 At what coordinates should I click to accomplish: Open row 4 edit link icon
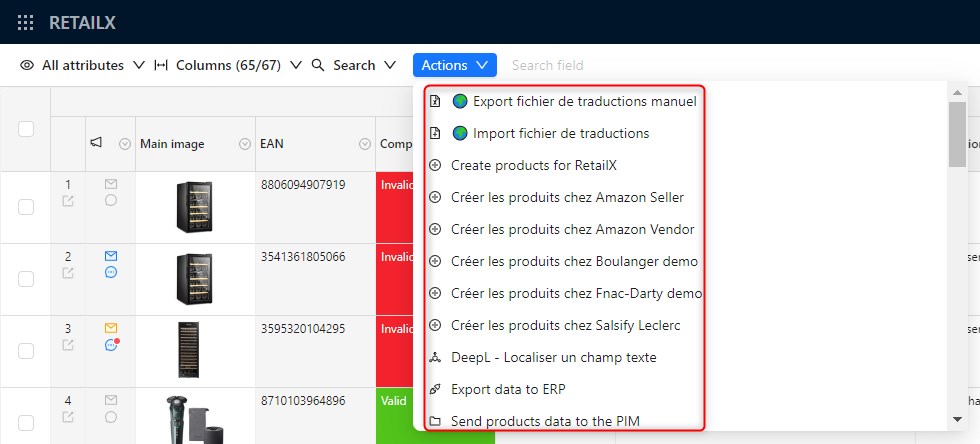click(x=68, y=417)
